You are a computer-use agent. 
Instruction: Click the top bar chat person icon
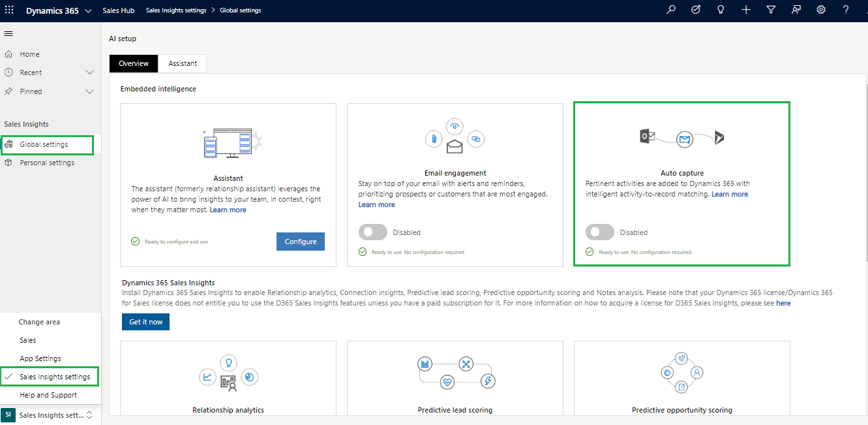click(x=796, y=10)
